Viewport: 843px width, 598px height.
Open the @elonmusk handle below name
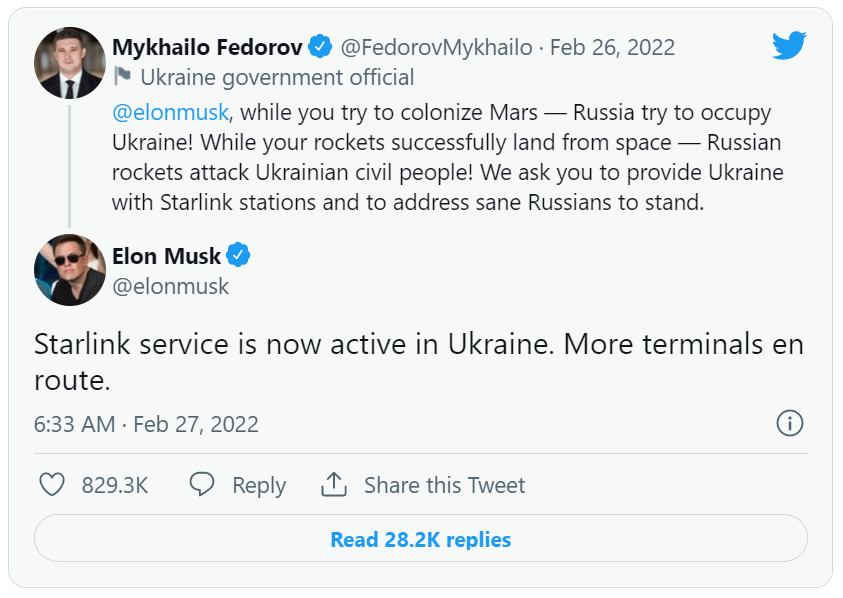click(171, 286)
